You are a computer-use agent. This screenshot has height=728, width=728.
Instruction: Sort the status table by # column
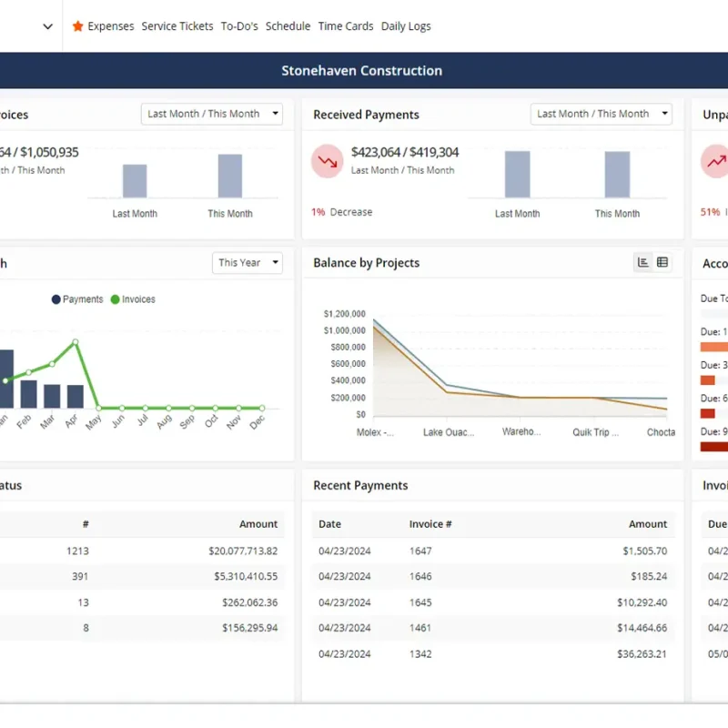[x=86, y=524]
